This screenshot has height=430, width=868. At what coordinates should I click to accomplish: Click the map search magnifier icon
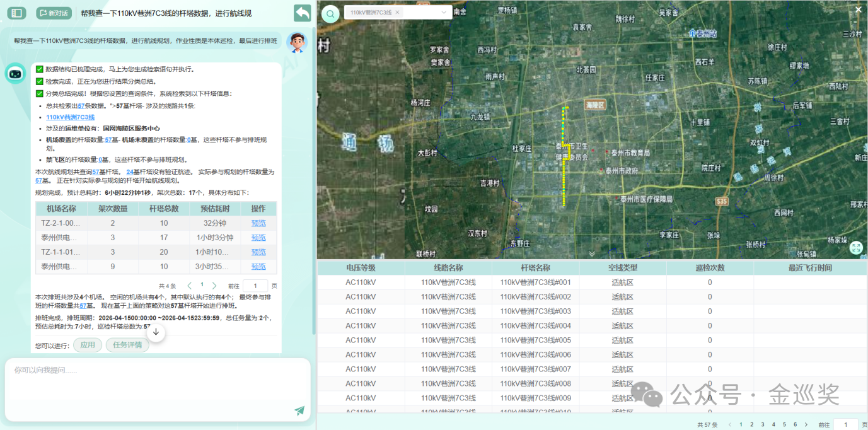pos(330,15)
